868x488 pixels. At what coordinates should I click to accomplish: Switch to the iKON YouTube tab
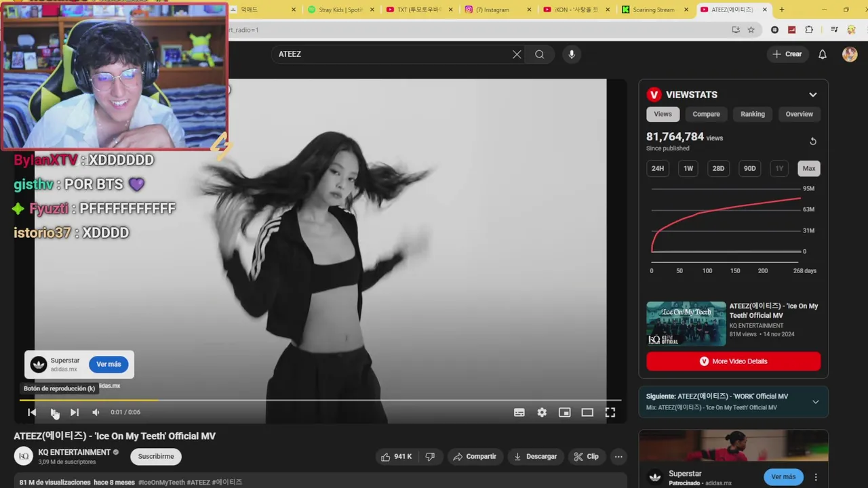pos(576,9)
